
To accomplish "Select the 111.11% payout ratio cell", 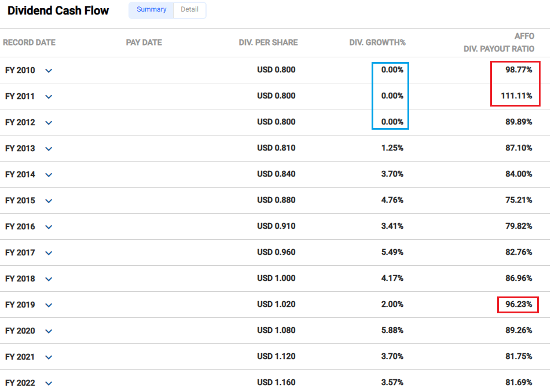I will (516, 96).
